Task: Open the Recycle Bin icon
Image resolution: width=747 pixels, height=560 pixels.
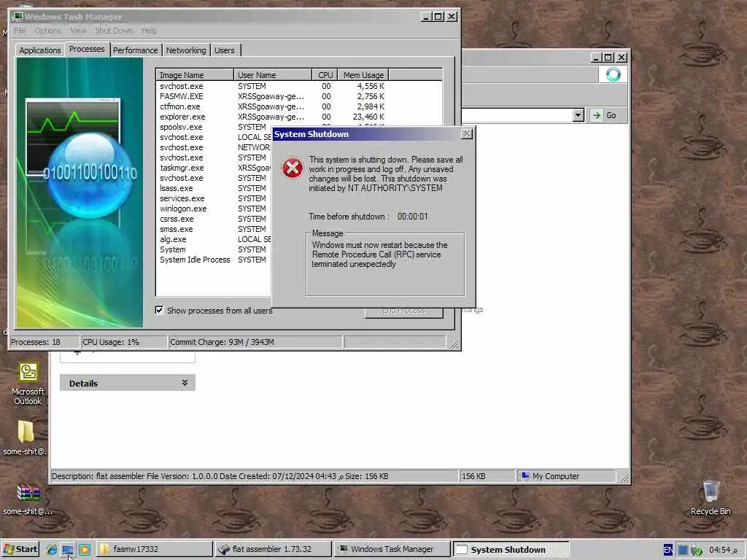Action: coord(711,491)
